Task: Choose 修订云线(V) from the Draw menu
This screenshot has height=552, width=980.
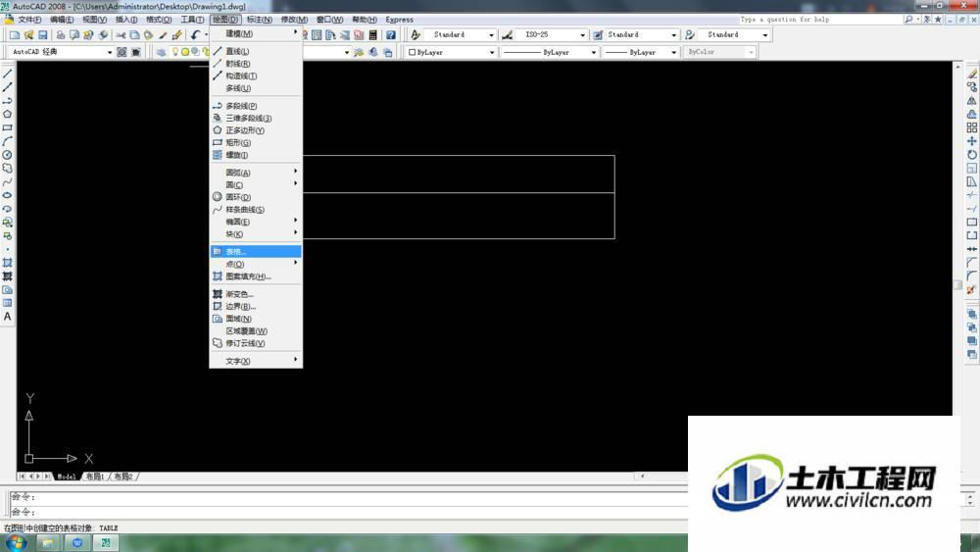Action: 256,343
